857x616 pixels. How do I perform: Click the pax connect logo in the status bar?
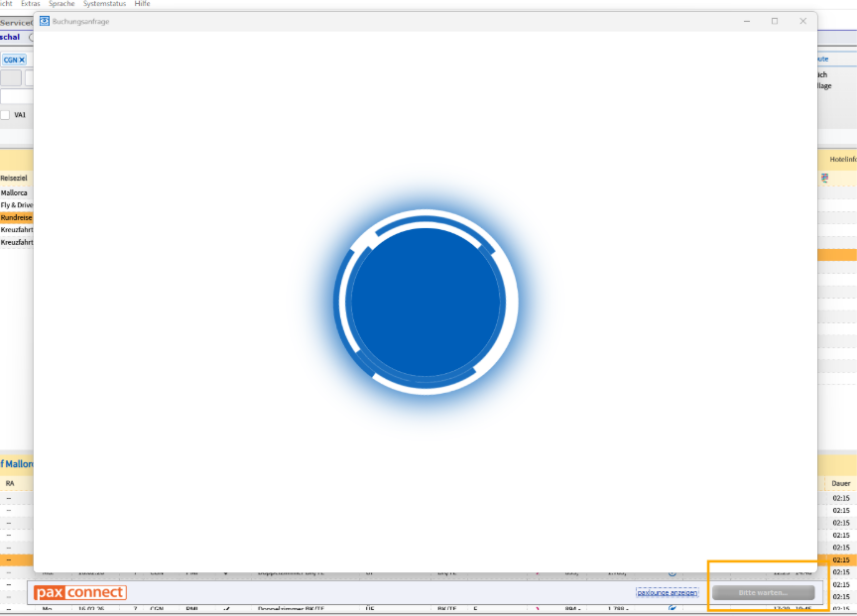78,592
